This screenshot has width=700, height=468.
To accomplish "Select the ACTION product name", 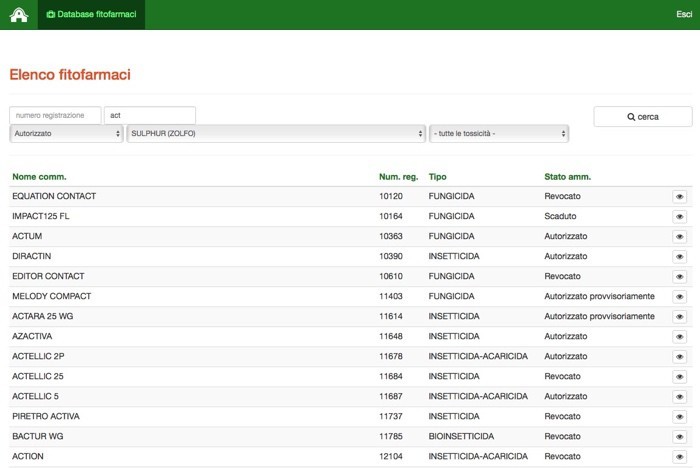I will 28,456.
